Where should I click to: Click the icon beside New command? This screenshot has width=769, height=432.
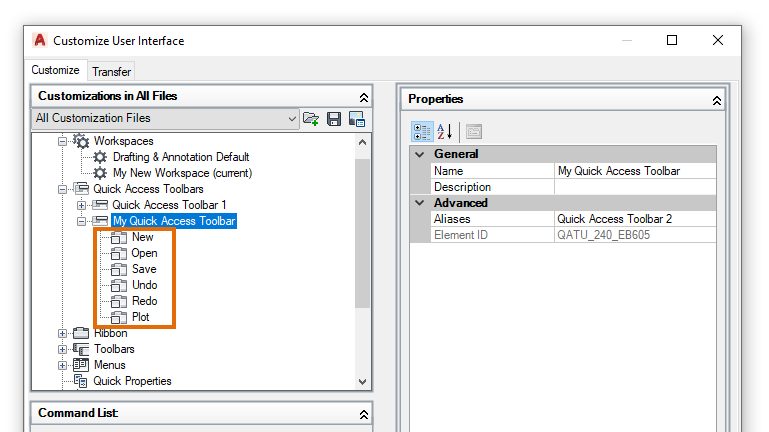pos(119,237)
